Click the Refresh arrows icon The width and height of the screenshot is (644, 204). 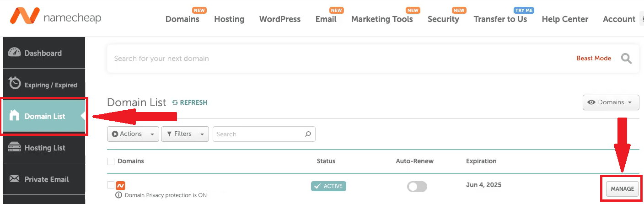click(x=175, y=102)
